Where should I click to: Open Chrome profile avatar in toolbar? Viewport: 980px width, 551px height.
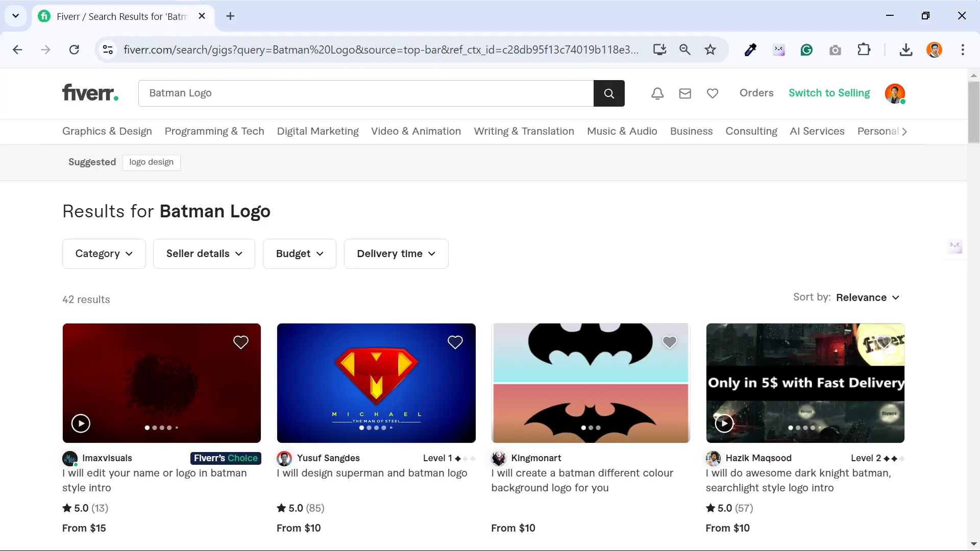point(934,49)
